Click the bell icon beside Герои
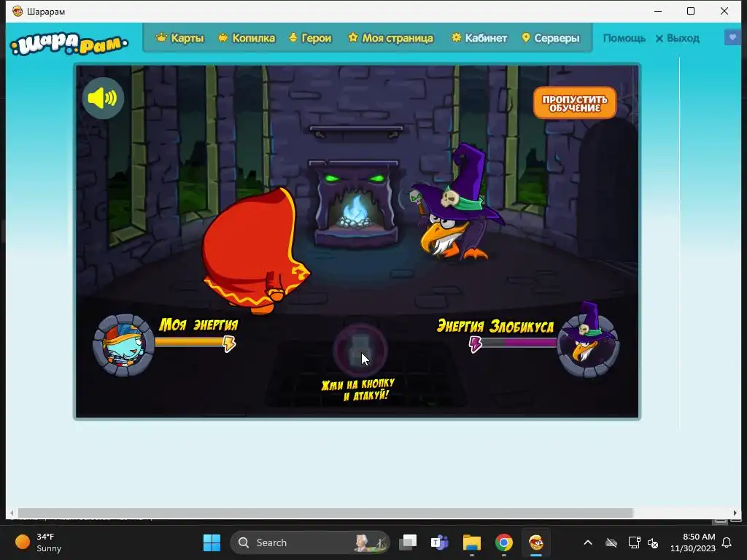Screen dimensions: 747x560 [x=293, y=37]
